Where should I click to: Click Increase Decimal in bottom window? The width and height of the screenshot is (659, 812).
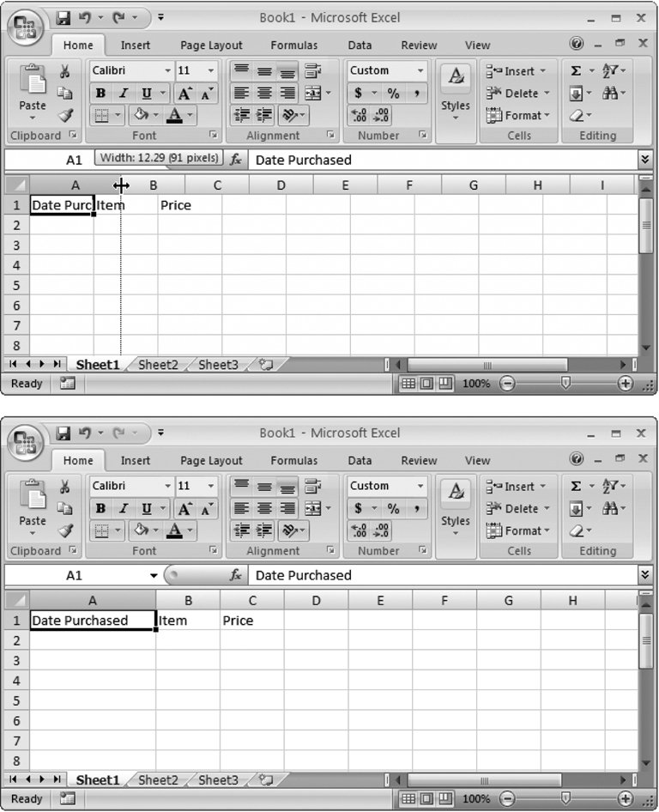click(x=359, y=530)
